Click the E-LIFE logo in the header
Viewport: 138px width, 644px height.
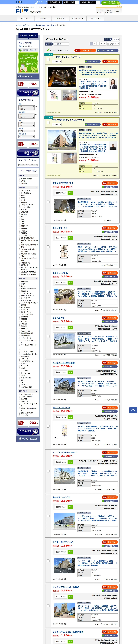click(x=22, y=11)
